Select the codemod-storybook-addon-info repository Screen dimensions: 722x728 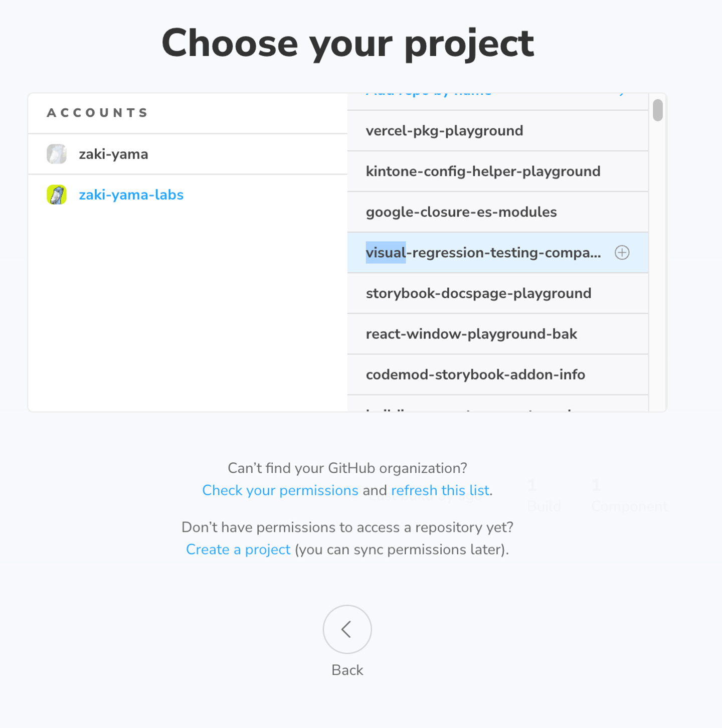click(x=475, y=375)
